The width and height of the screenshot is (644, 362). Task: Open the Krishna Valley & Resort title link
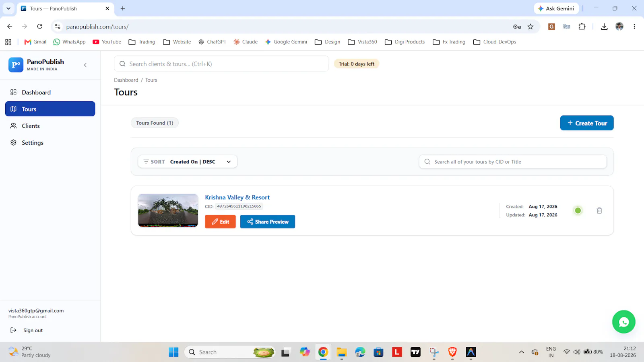pos(237,197)
